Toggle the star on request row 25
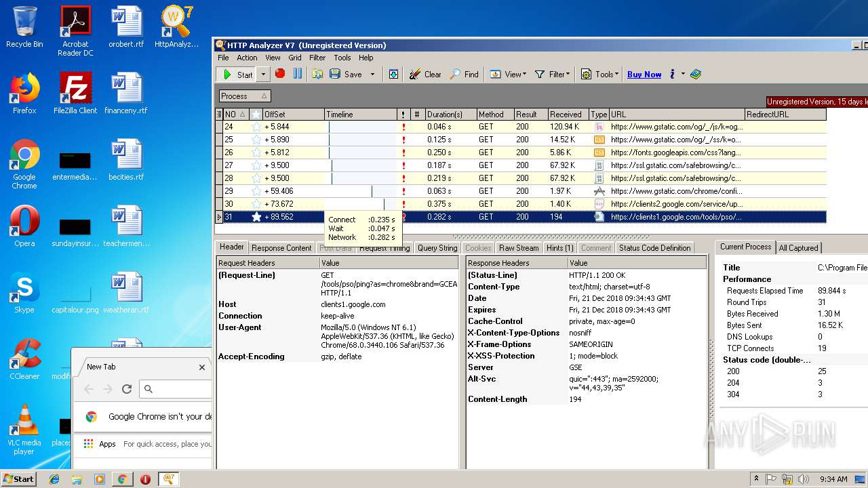Screen dimensions: 868x488 pyautogui.click(x=256, y=140)
